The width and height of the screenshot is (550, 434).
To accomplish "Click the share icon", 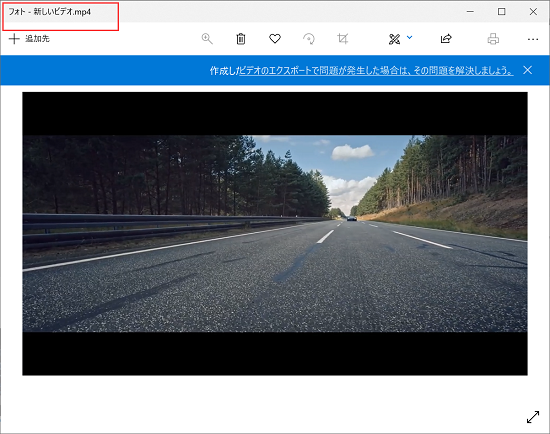I will click(x=446, y=39).
